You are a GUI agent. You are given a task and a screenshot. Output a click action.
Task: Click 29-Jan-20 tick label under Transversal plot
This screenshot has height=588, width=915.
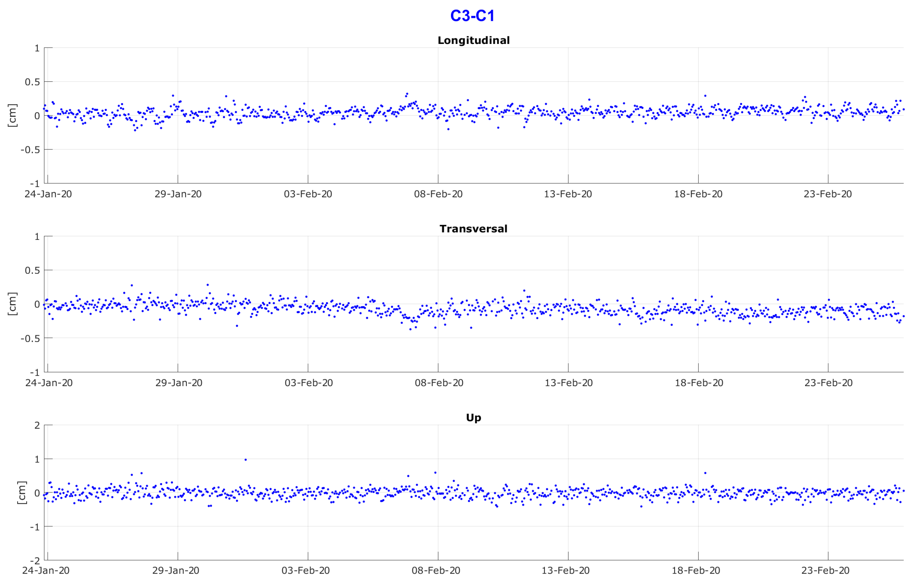pyautogui.click(x=179, y=383)
